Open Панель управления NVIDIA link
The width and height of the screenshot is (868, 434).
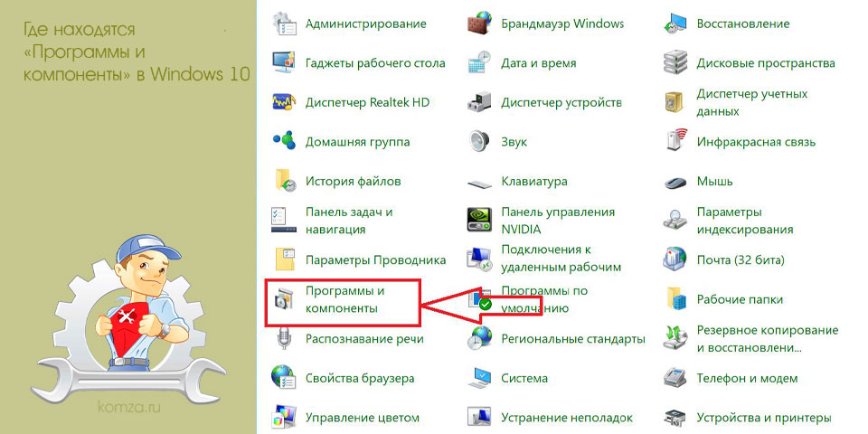click(x=558, y=221)
